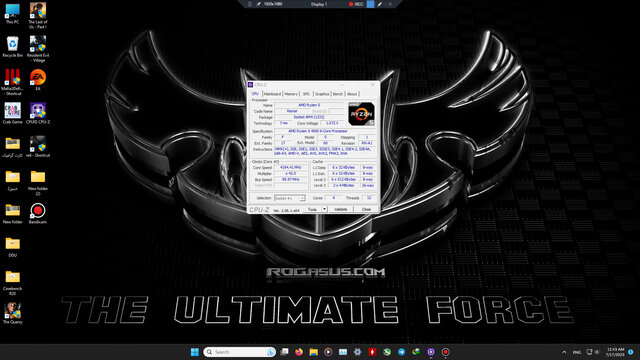Open the media player taskbar icon
Image resolution: width=640 pixels, height=360 pixels.
[x=328, y=352]
